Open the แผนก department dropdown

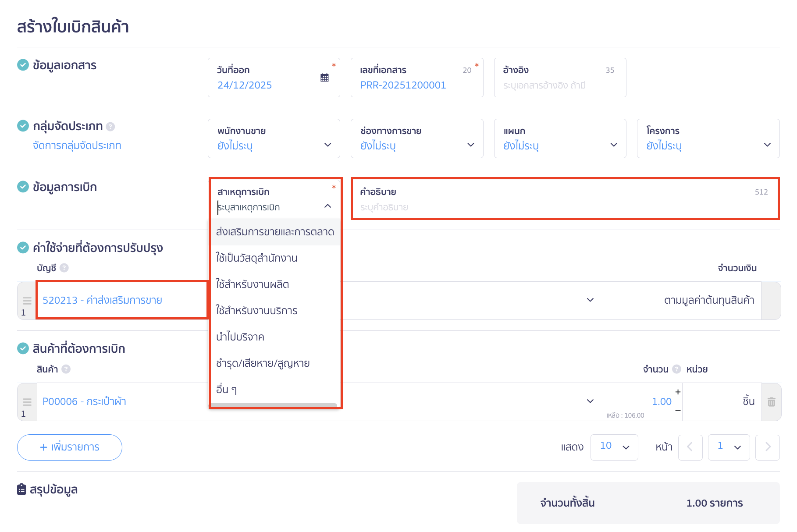[559, 139]
